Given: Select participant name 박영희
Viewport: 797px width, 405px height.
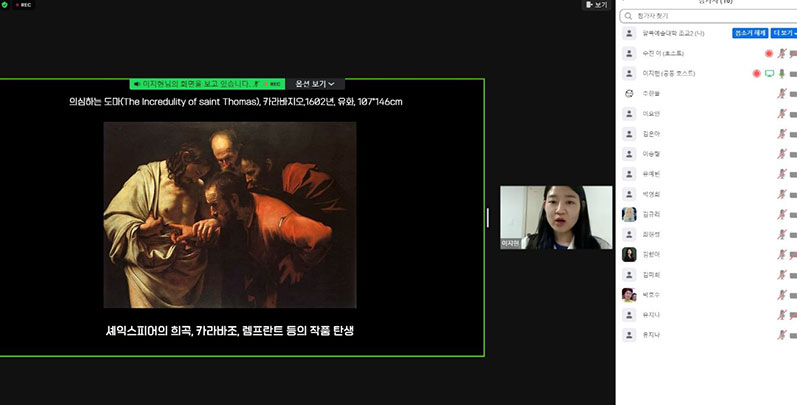Looking at the screenshot, I should (651, 194).
